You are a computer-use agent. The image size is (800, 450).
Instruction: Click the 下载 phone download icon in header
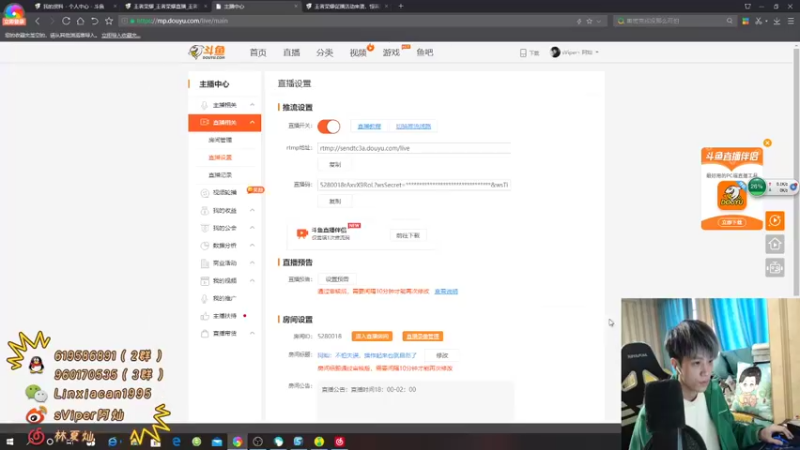pyautogui.click(x=523, y=53)
